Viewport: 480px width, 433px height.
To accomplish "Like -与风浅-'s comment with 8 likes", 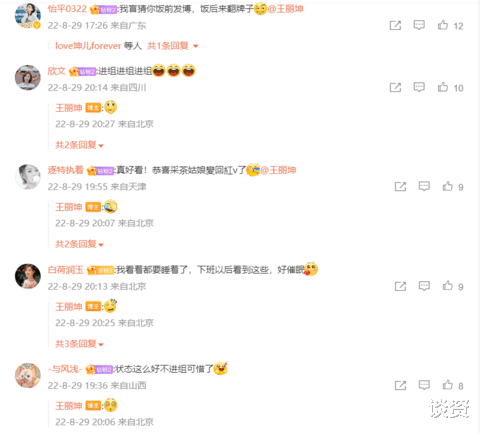I will coord(448,385).
